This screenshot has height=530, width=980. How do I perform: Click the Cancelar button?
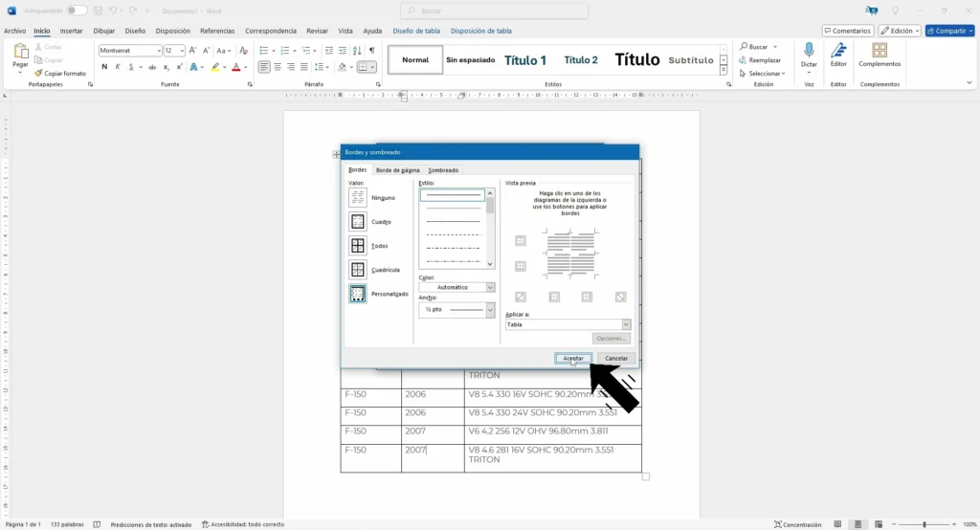pos(616,358)
